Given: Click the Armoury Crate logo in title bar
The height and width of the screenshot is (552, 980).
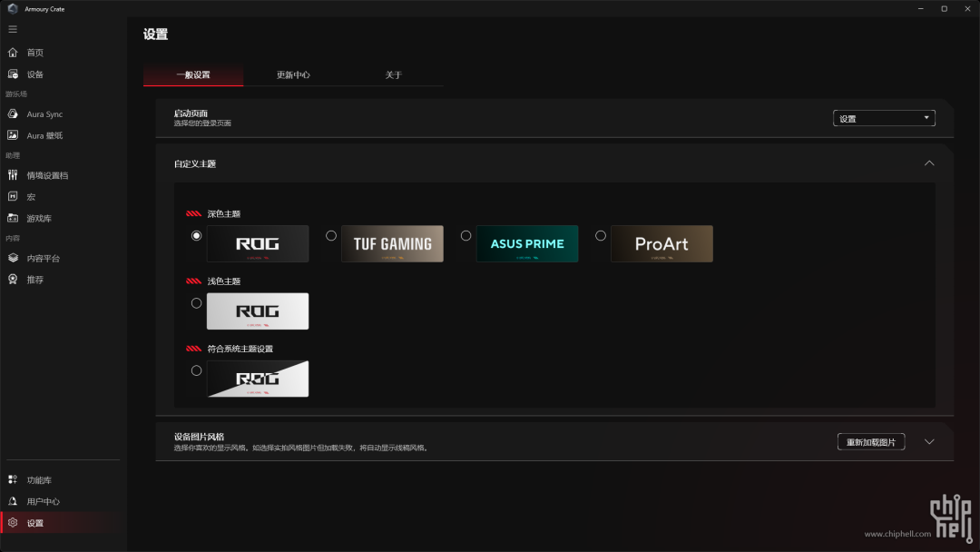Looking at the screenshot, I should coord(13,9).
